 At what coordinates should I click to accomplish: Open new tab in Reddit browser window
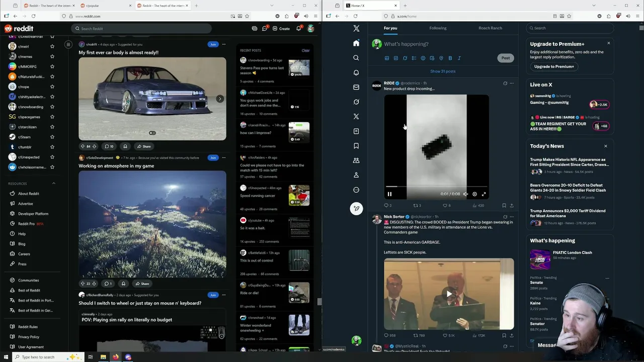coord(196,6)
